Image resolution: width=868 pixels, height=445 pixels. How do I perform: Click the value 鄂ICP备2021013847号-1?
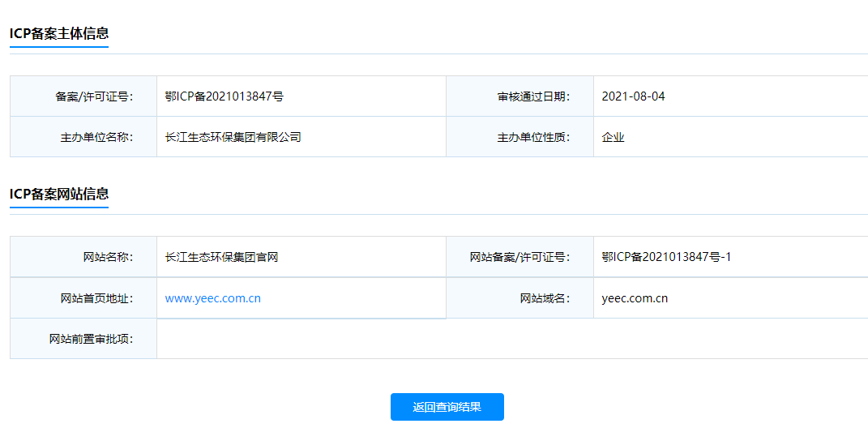pos(666,257)
